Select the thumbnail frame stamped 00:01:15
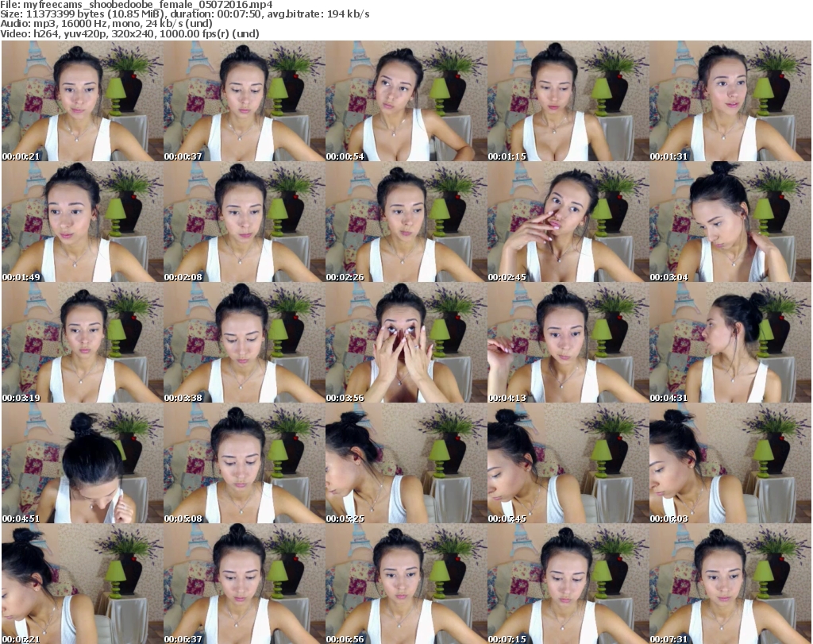The height and width of the screenshot is (644, 813). pyautogui.click(x=568, y=101)
